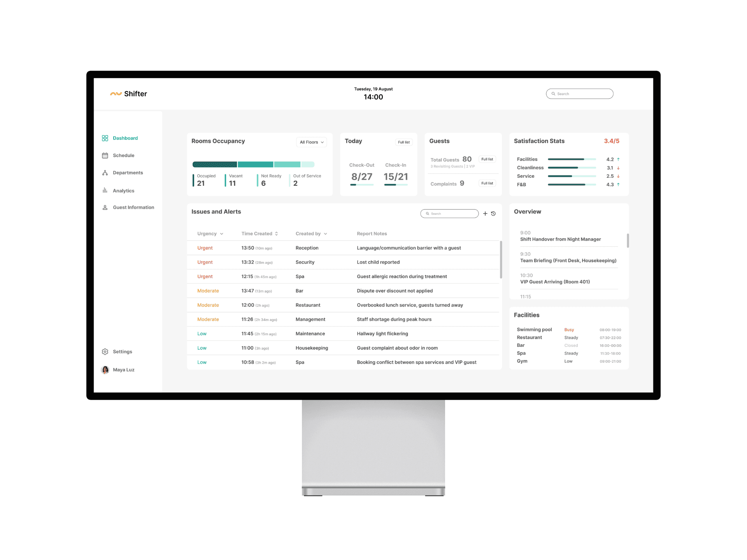747x560 pixels.
Task: Add a new issue with plus icon
Action: click(485, 213)
